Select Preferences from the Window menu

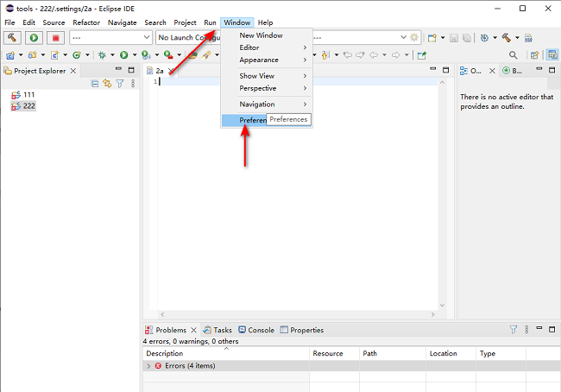tap(252, 120)
